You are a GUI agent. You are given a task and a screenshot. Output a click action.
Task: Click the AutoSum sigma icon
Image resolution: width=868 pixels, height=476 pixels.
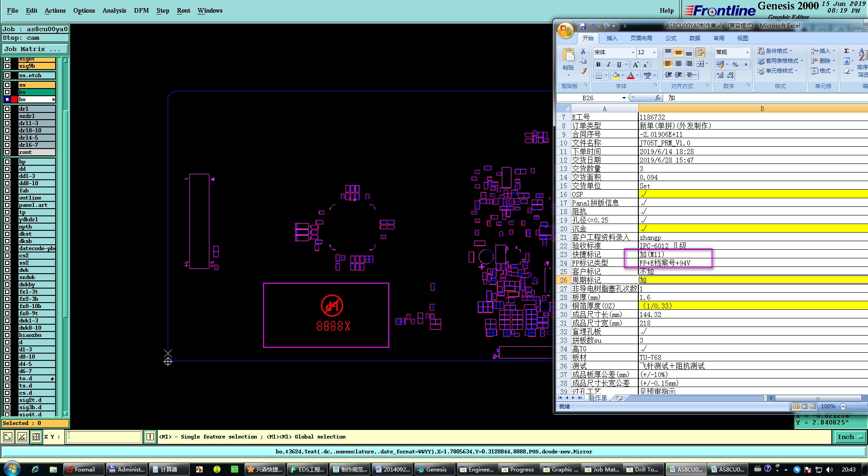(846, 51)
